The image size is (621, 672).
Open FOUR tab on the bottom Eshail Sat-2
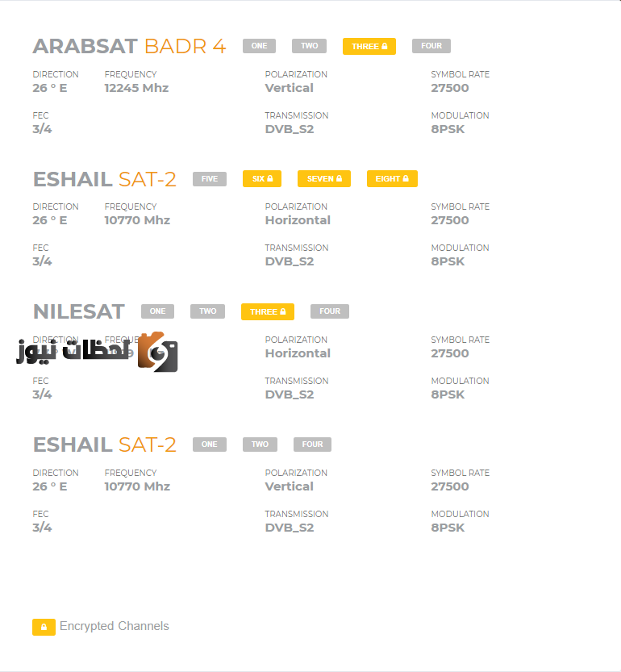point(312,445)
